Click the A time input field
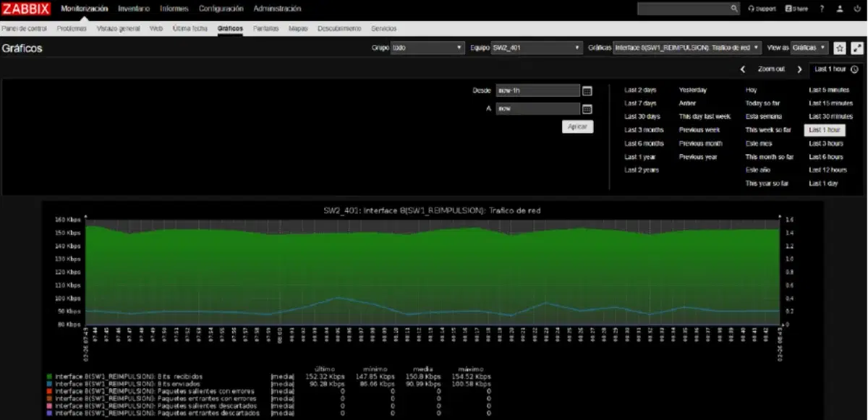868x420 pixels. pyautogui.click(x=538, y=109)
